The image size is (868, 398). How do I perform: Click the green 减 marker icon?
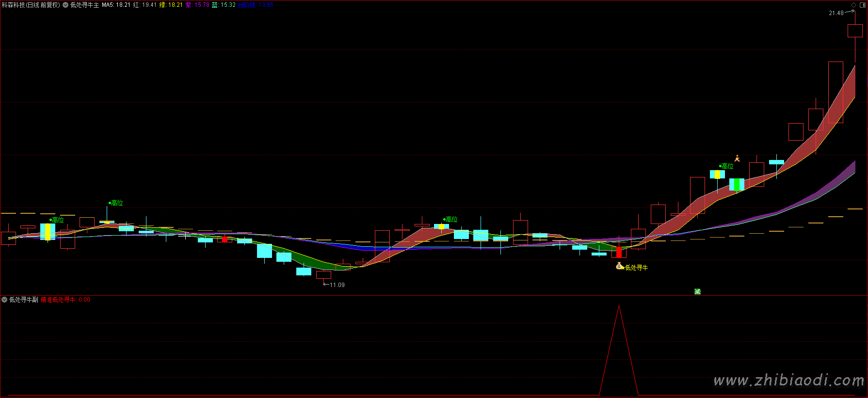[x=697, y=291]
